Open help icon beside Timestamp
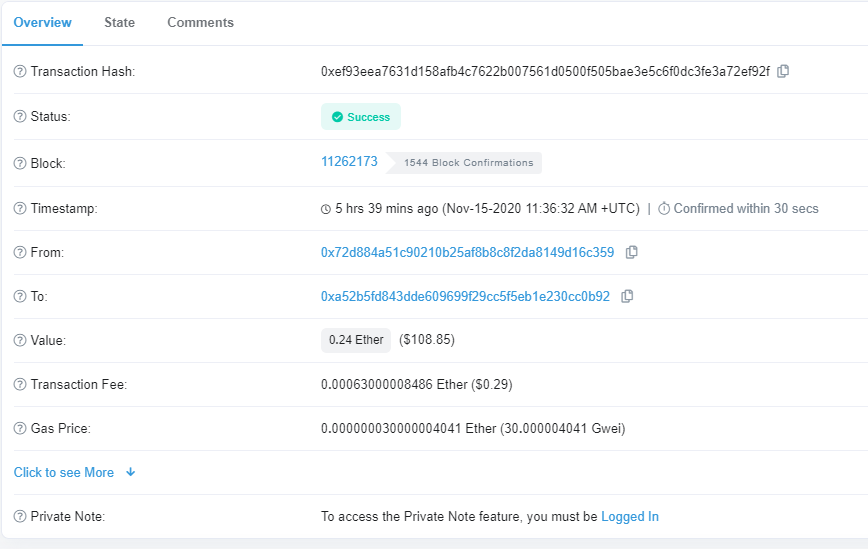 [20, 208]
